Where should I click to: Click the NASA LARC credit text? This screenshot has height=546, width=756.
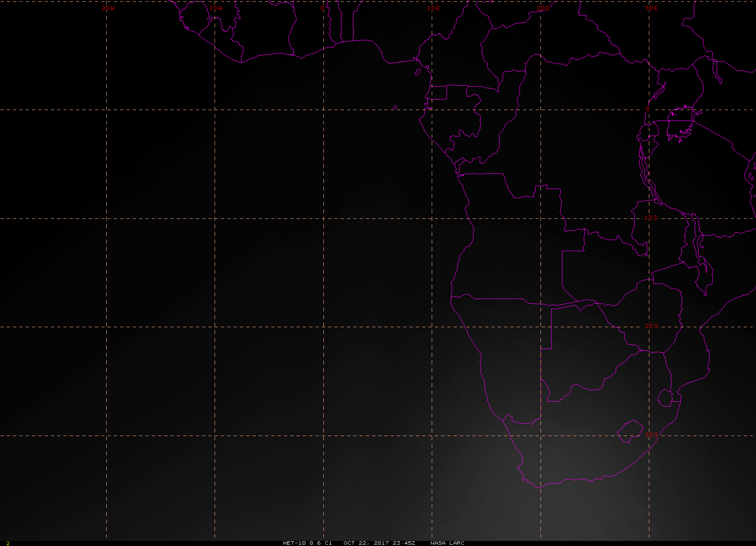[x=447, y=543]
